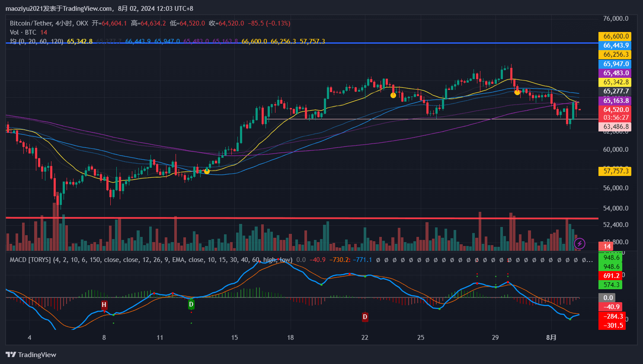Click the green D marker in MACD pane

tap(191, 304)
